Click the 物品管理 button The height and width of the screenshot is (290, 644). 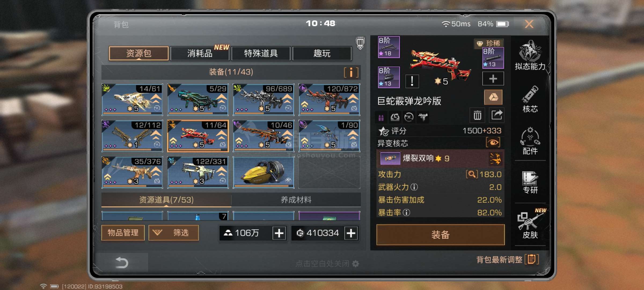coord(123,233)
